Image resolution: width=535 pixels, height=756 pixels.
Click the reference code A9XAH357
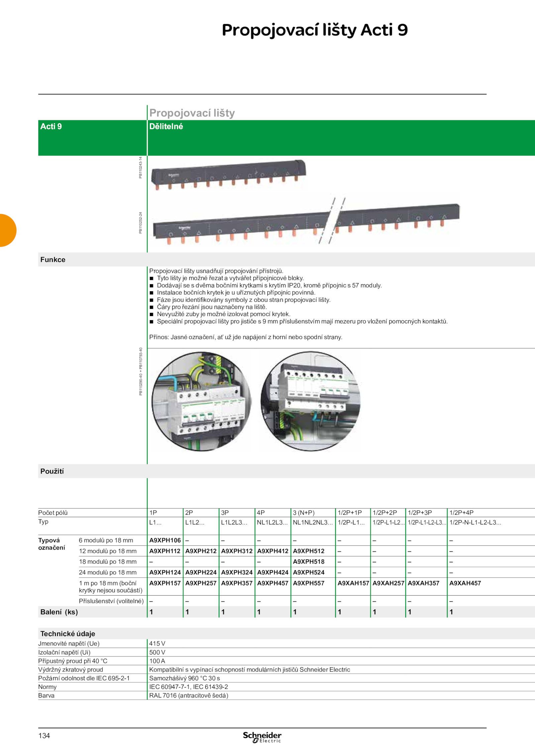423,583
